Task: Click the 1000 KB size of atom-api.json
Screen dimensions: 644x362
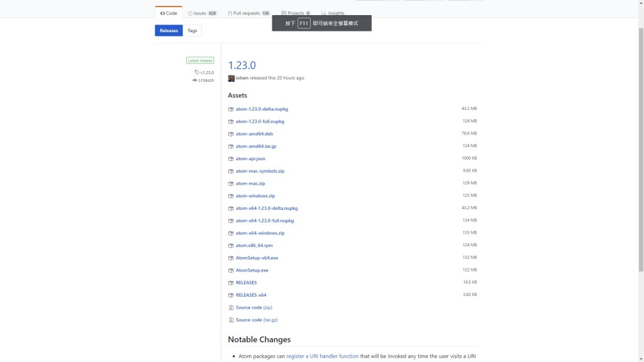Action: click(469, 158)
